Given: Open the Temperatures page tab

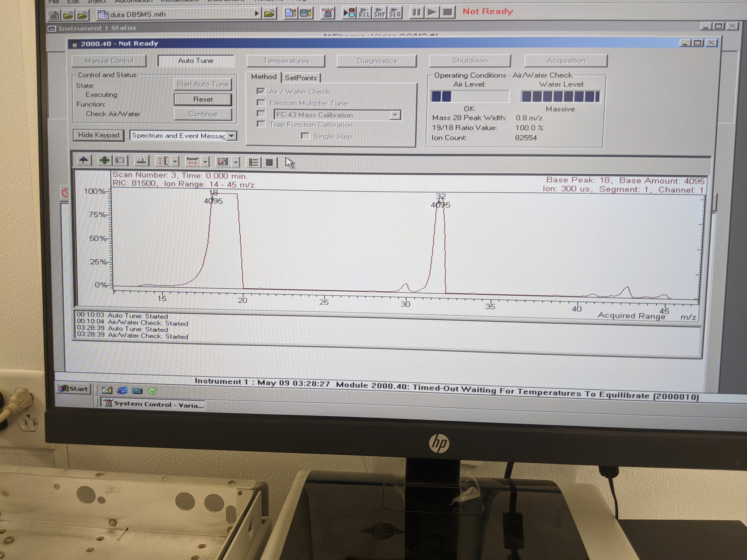Looking at the screenshot, I should tap(286, 61).
